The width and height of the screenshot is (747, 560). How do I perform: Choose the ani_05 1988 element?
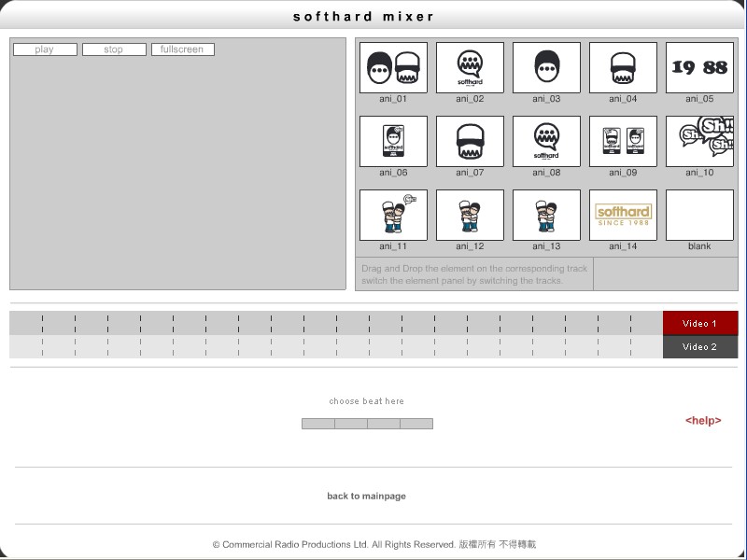[x=699, y=67]
